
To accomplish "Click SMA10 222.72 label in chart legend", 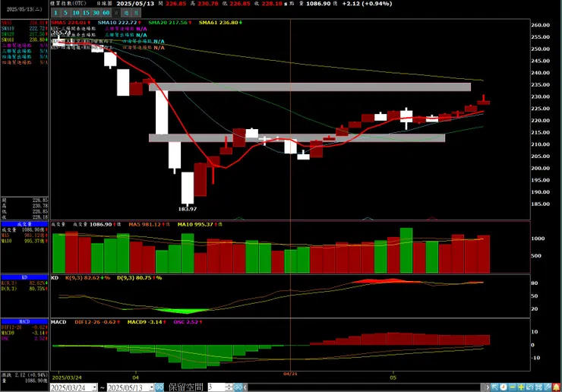I will (120, 23).
